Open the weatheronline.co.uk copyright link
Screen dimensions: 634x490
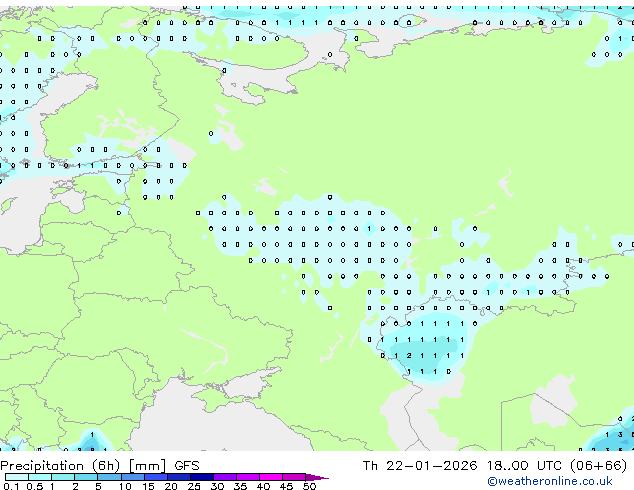click(x=550, y=481)
